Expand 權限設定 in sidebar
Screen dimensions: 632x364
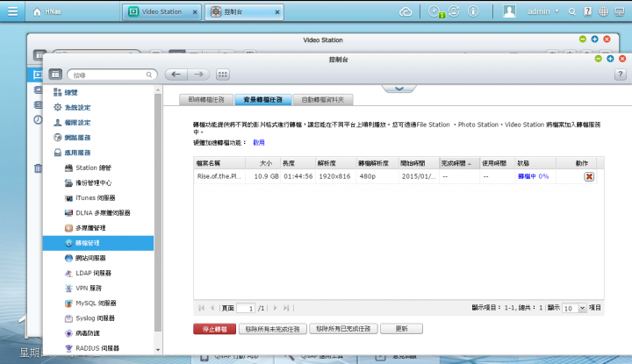point(72,123)
